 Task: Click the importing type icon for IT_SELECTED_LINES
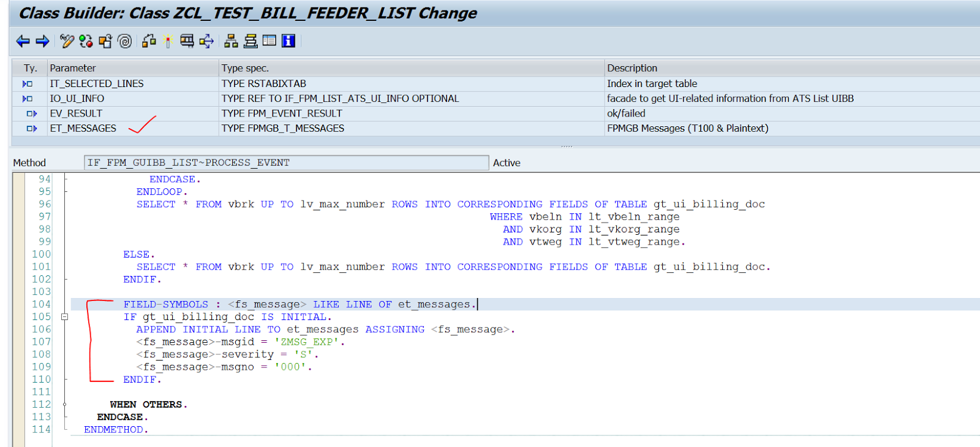pyautogui.click(x=28, y=83)
